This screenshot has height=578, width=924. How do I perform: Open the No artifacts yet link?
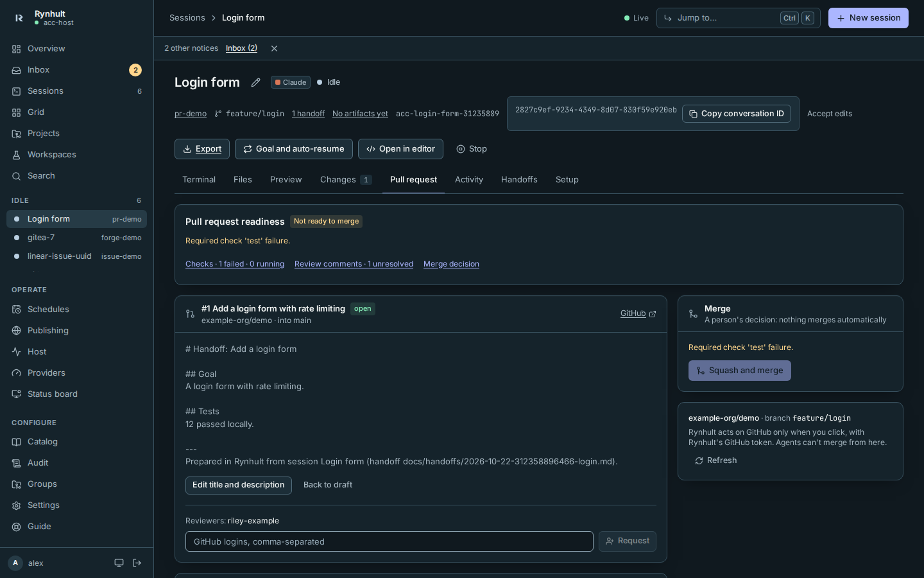360,114
